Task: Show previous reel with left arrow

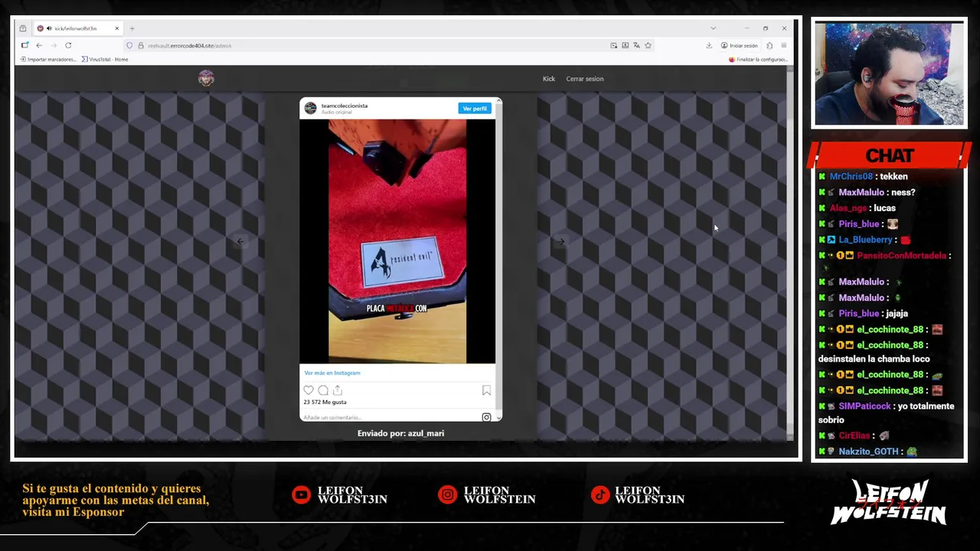Action: click(x=240, y=241)
